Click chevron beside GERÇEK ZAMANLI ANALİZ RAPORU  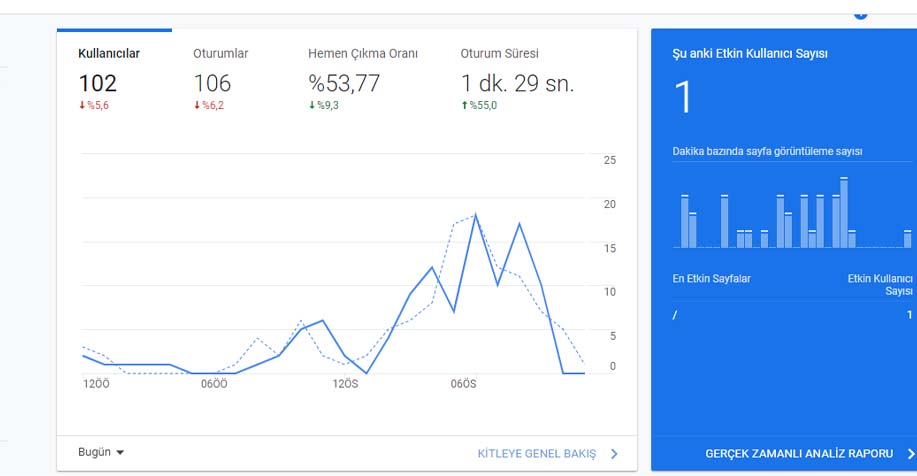click(x=911, y=454)
